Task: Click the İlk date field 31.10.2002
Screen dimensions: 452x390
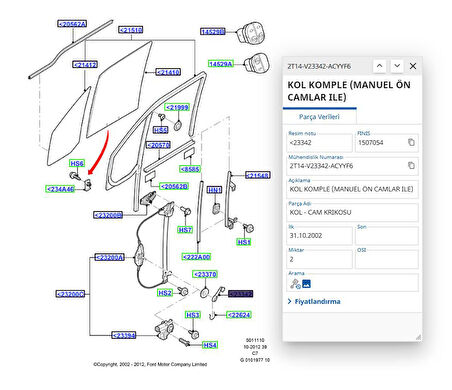Action: pyautogui.click(x=319, y=236)
